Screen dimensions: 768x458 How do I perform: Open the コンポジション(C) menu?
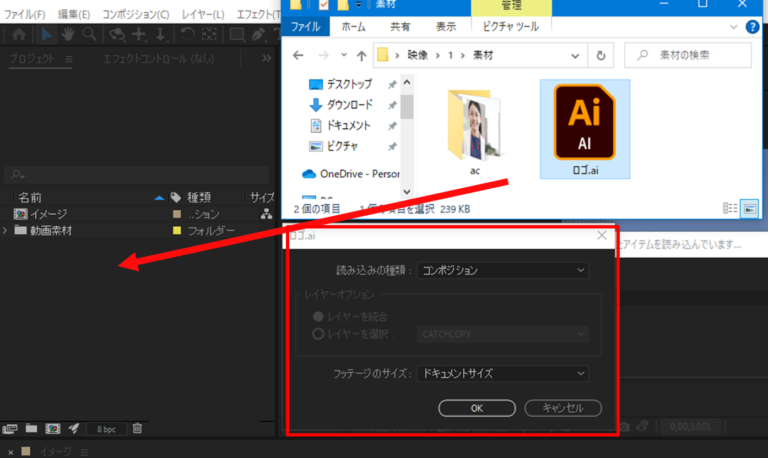135,15
